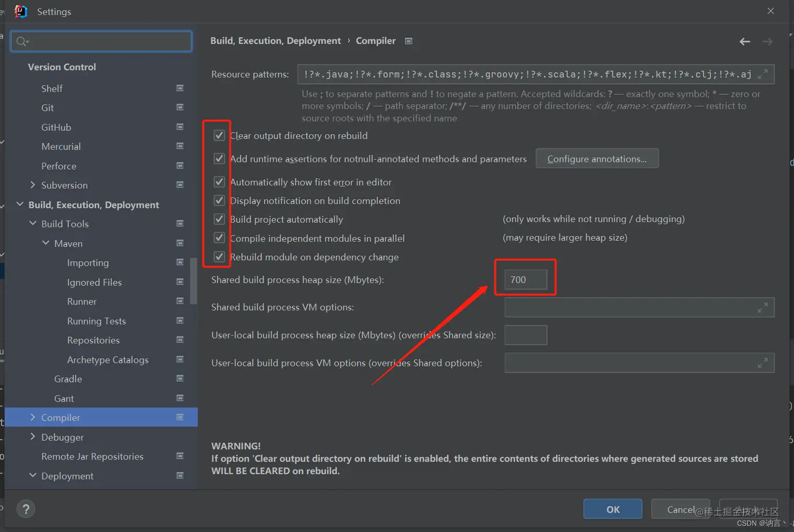794x532 pixels.
Task: Click the project-level settings icon beside Maven
Action: click(180, 243)
